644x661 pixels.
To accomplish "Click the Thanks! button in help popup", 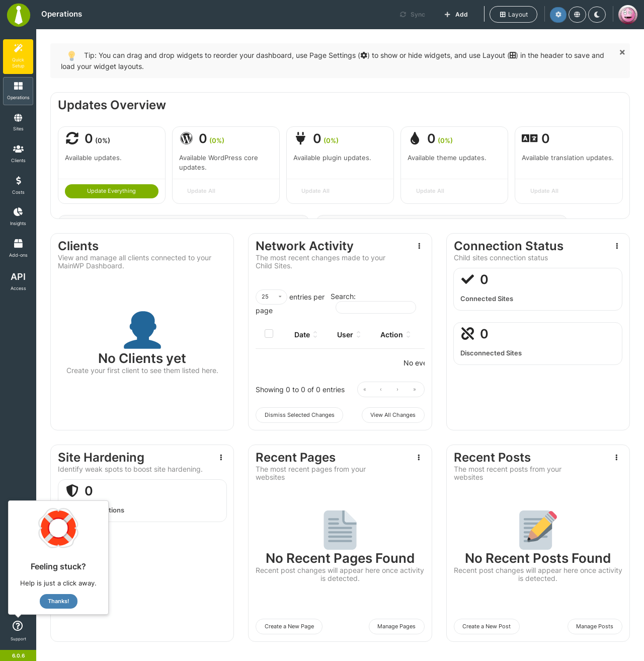I will coord(58,602).
